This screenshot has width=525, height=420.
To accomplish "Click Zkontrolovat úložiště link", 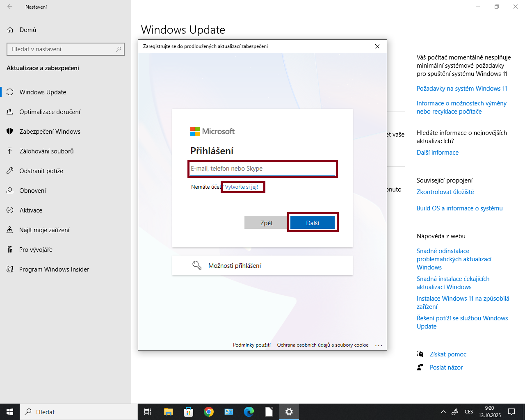I will click(445, 192).
